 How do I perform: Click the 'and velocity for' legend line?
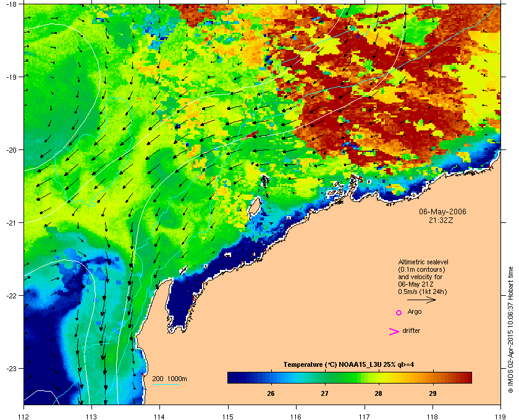coord(420,277)
